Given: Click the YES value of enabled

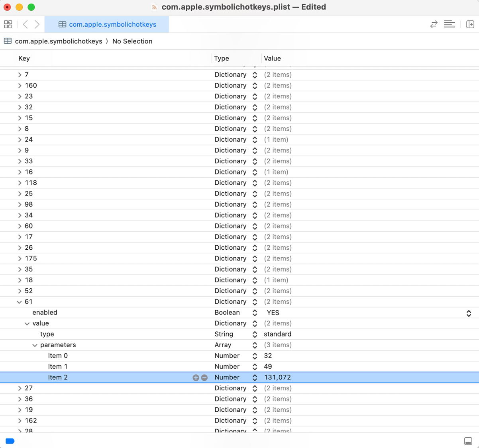Looking at the screenshot, I should click(273, 313).
